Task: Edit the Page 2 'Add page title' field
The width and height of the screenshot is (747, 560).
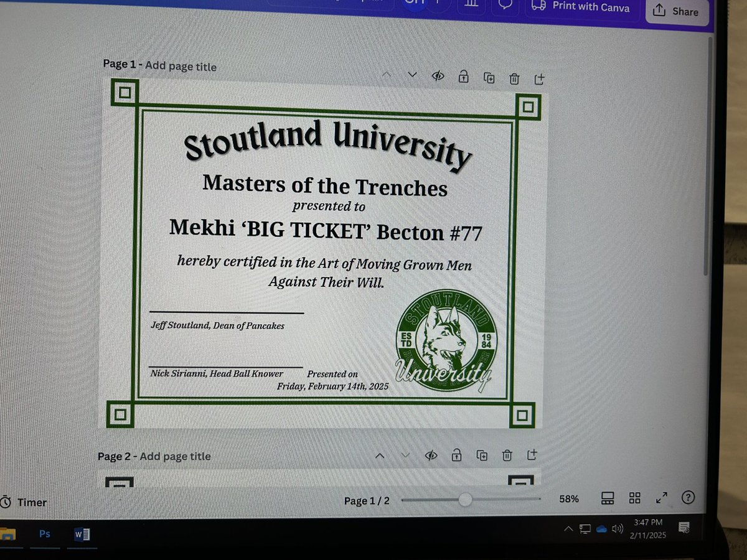Action: 175,456
